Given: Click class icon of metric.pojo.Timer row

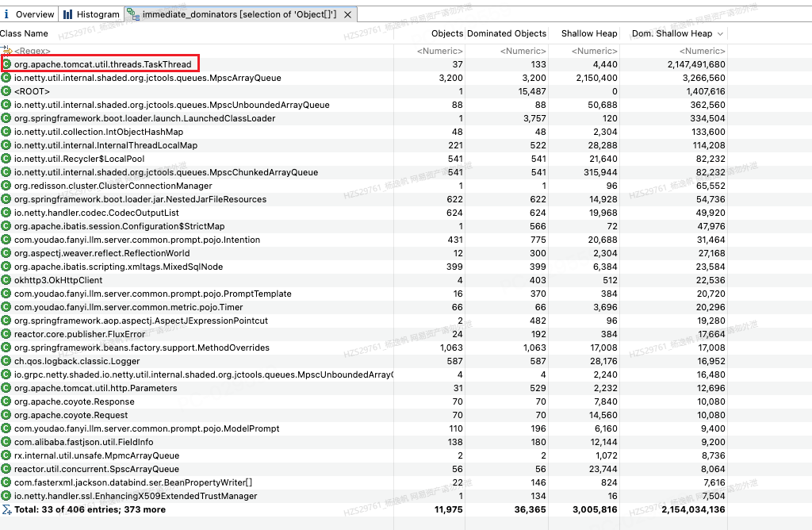Looking at the screenshot, I should click(x=6, y=307).
